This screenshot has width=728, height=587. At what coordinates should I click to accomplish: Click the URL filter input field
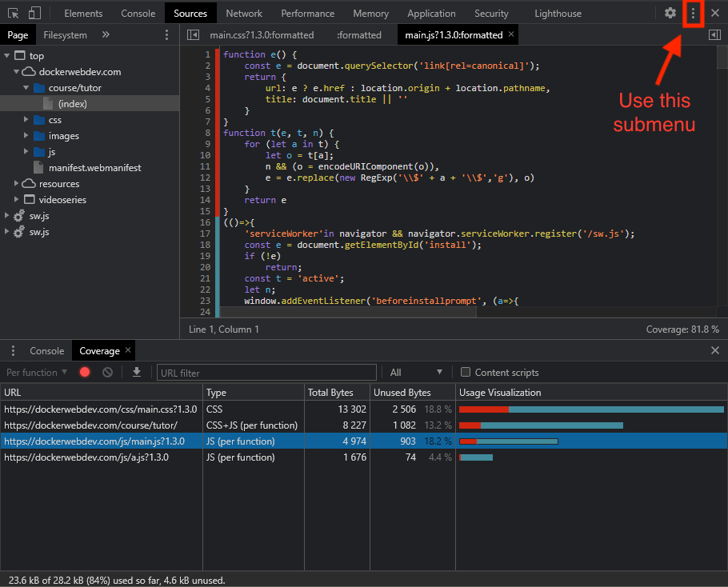point(266,373)
